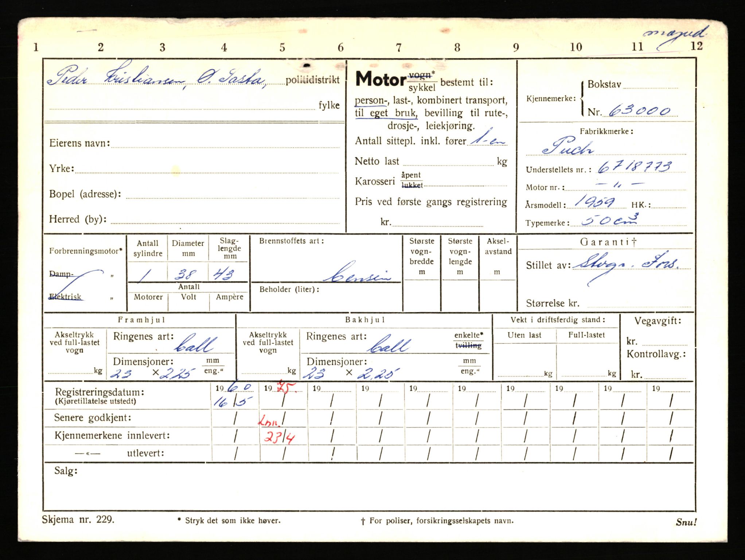This screenshot has height=560, width=745.
Task: Select the chassis number 6718773
Action: tap(635, 167)
